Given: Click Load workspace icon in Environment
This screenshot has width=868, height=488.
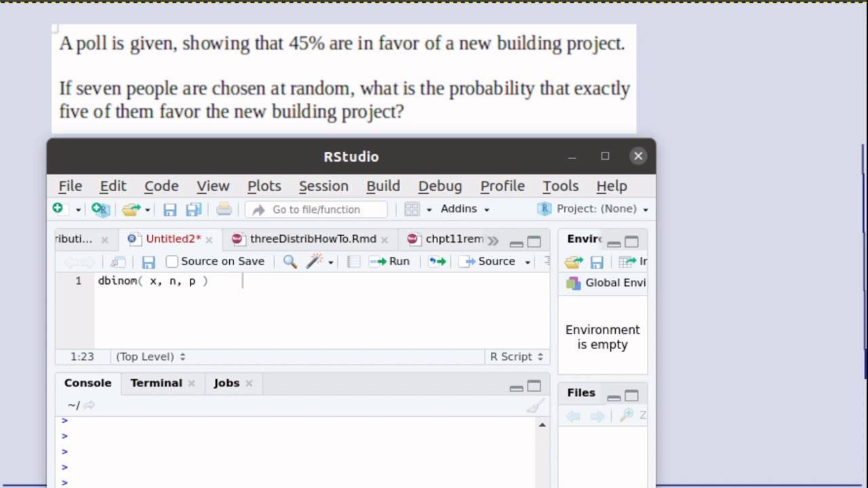Looking at the screenshot, I should click(x=574, y=262).
